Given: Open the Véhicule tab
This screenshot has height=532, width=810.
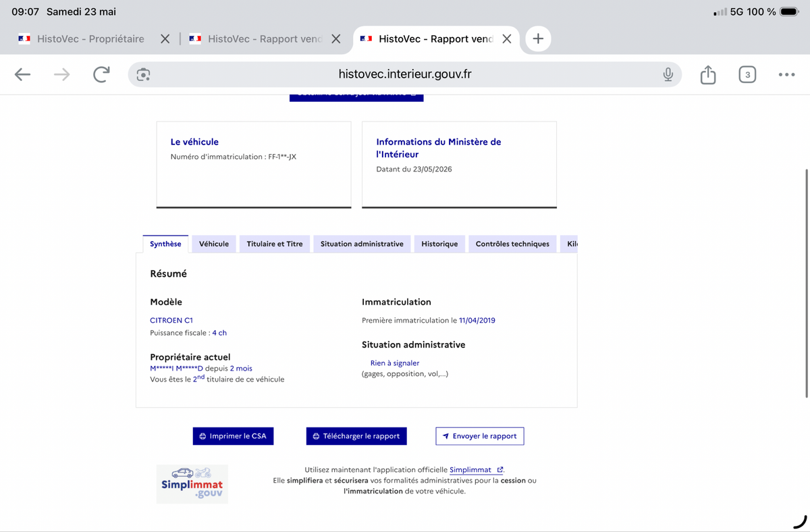Looking at the screenshot, I should [x=214, y=244].
